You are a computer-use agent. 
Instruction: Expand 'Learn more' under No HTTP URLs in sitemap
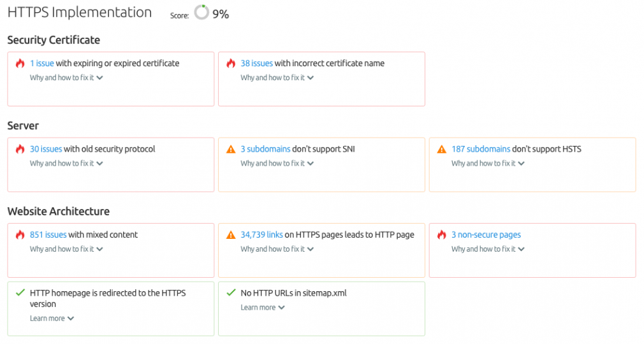click(263, 308)
